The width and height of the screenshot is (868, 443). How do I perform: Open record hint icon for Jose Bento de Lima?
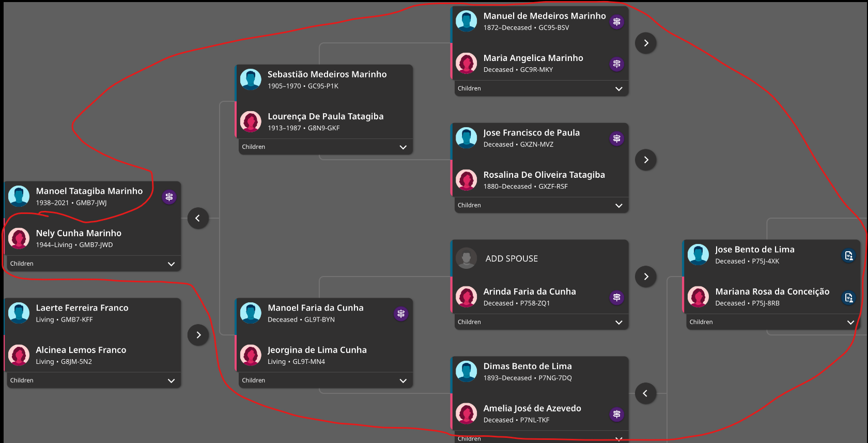[848, 255]
